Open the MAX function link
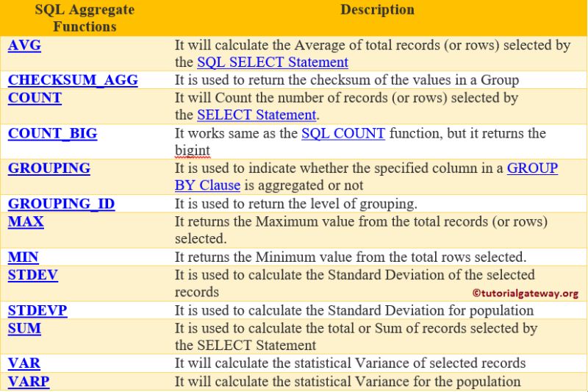 coord(26,221)
